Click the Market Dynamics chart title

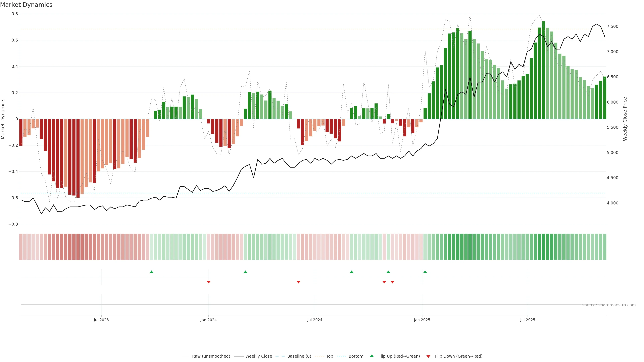tap(26, 5)
